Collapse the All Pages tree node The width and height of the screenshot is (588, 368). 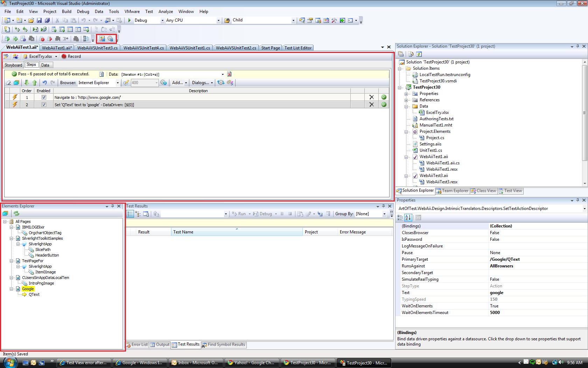tap(5, 222)
